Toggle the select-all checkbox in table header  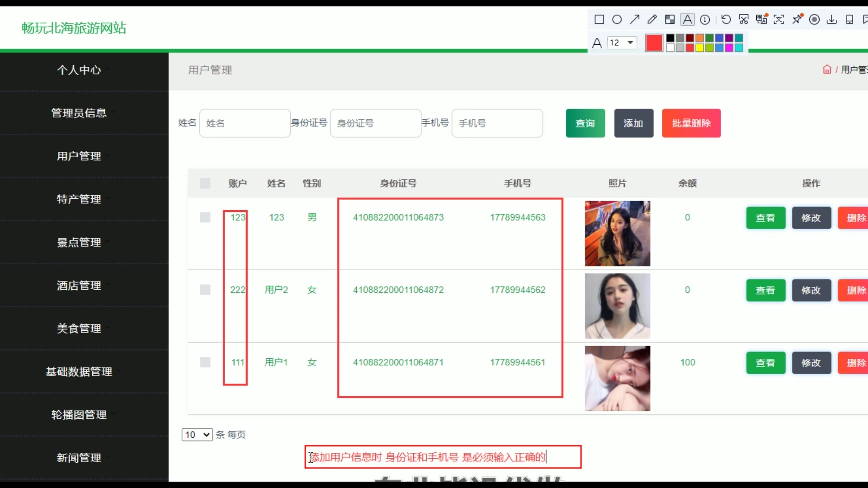[205, 183]
